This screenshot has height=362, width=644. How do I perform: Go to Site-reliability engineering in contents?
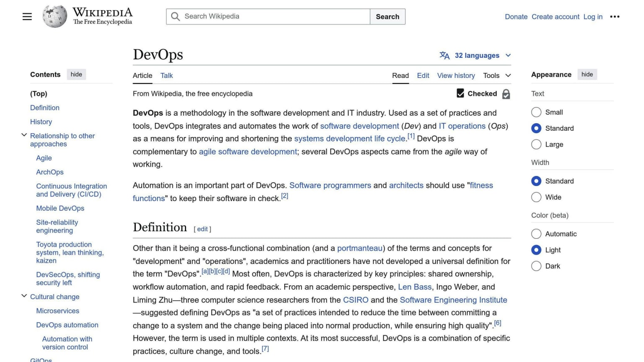pyautogui.click(x=57, y=226)
